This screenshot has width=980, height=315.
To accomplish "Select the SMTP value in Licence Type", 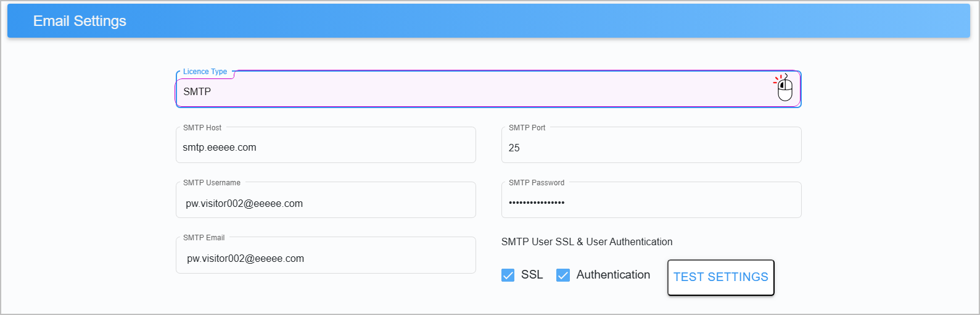I will [197, 91].
